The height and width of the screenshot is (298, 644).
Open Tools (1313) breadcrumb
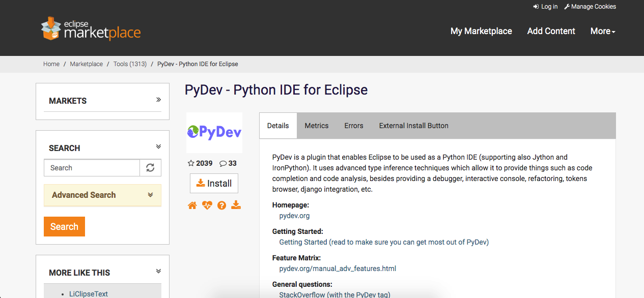pyautogui.click(x=130, y=64)
